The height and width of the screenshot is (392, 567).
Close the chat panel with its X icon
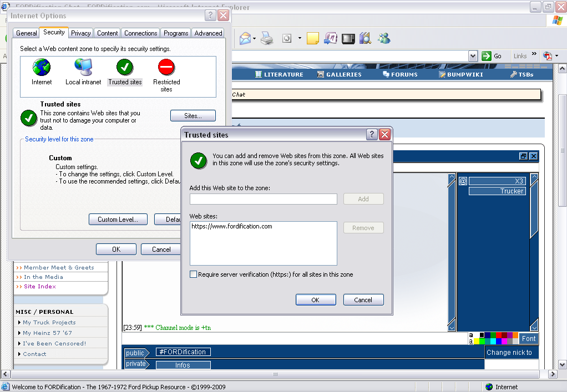533,156
